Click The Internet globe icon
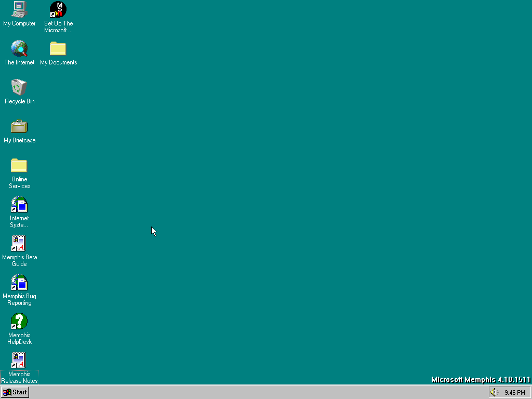532x399 pixels. pos(19,48)
